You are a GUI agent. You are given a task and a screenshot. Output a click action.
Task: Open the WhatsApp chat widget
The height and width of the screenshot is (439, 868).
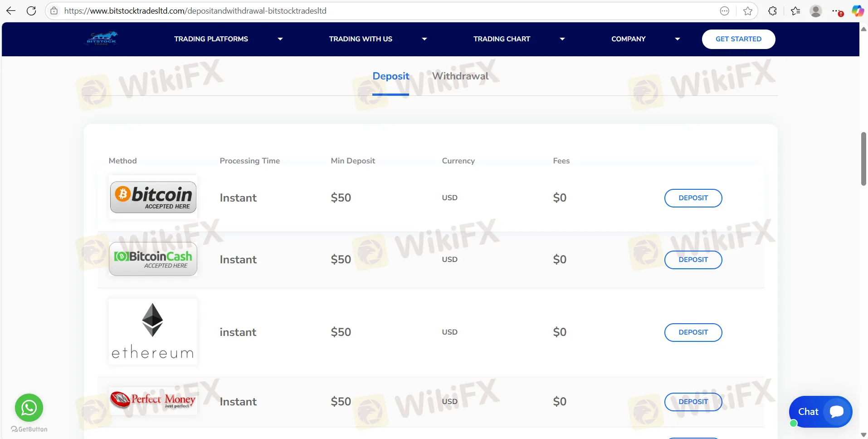coord(29,408)
